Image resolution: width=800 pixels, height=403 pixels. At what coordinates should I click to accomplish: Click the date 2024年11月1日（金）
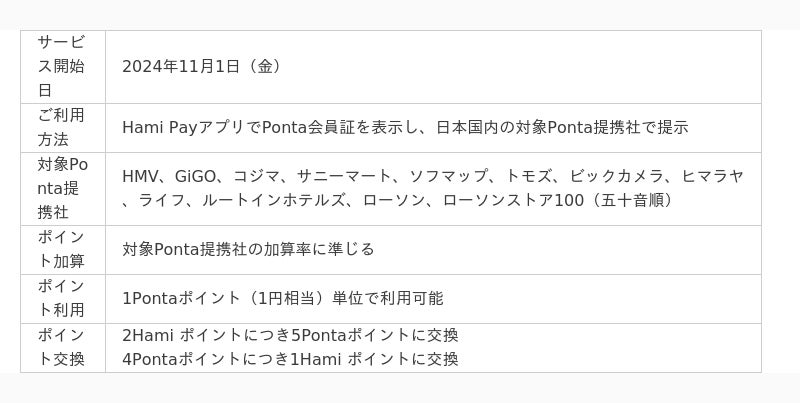201,66
